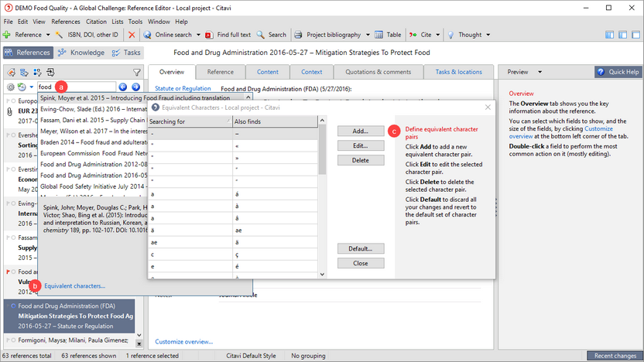Switch to the Reference tab
Viewport: 644px width, 362px height.
[221, 72]
